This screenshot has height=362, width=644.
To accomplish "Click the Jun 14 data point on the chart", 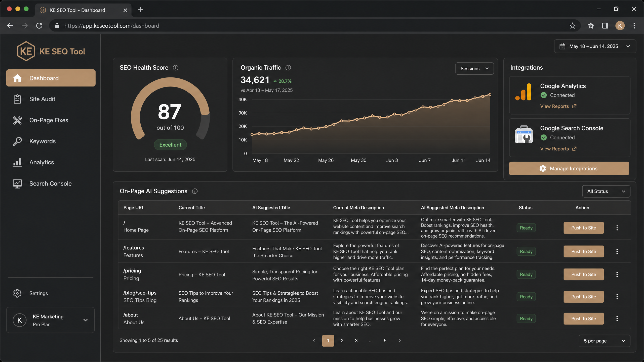I will [490, 95].
